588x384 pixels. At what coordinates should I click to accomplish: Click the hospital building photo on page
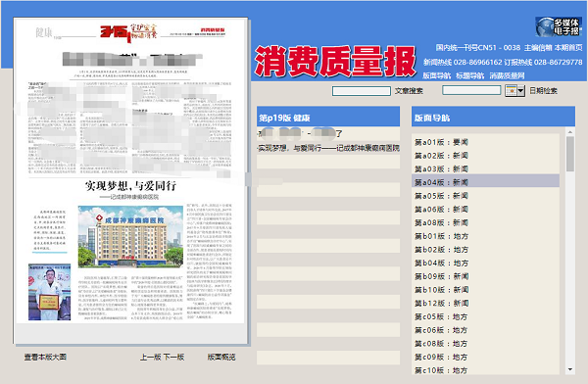tap(130, 236)
